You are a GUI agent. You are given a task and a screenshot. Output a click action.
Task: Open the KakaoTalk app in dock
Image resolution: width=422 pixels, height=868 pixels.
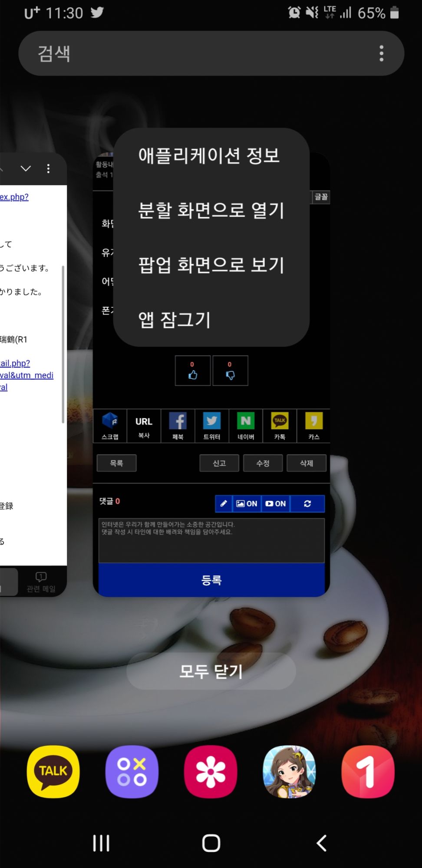coord(53,772)
